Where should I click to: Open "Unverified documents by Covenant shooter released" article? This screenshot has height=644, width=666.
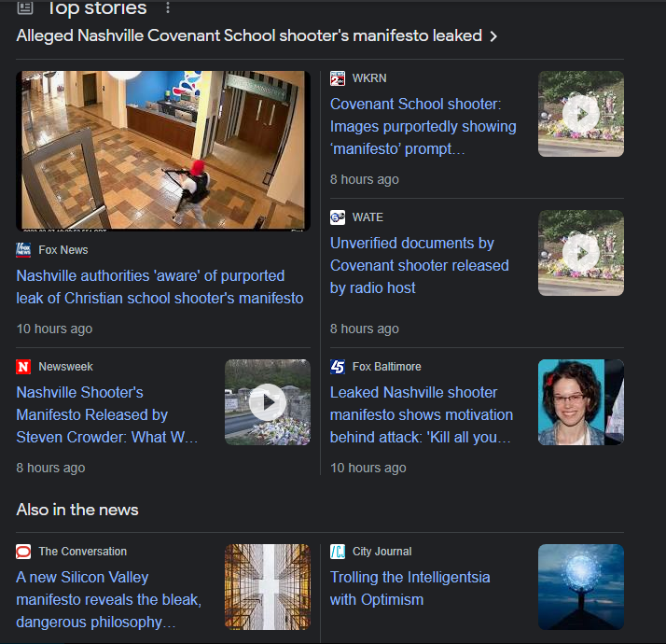(420, 265)
